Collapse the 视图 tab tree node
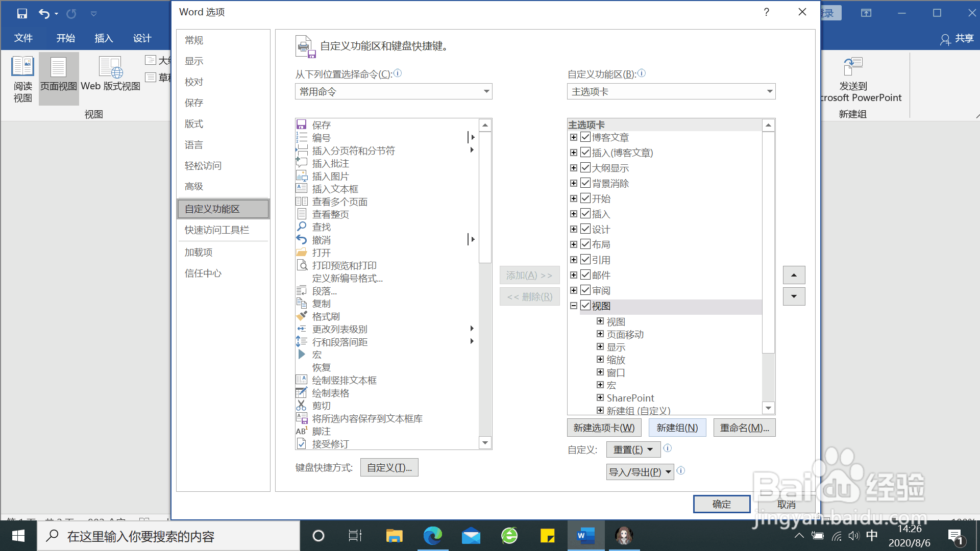 574,306
